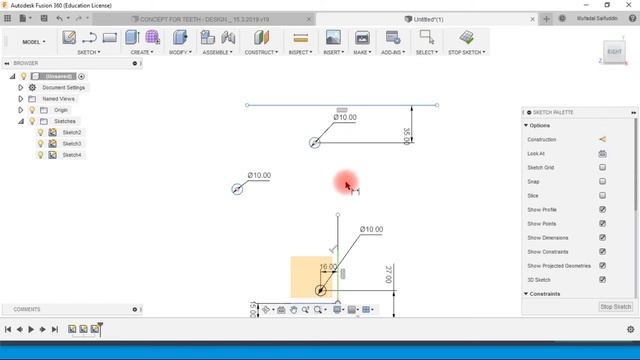The height and width of the screenshot is (360, 640).
Task: Uncheck the Show Dimensions checkbox
Action: tap(602, 238)
